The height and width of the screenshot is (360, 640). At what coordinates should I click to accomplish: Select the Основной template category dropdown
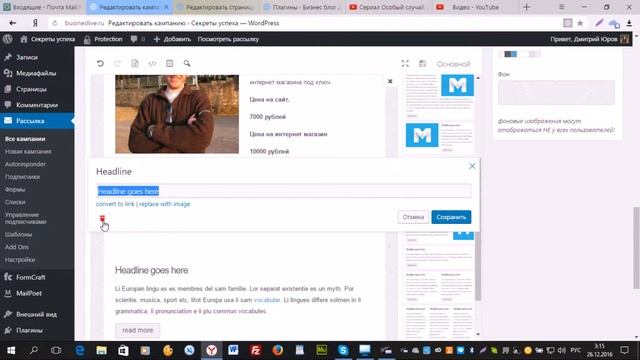point(453,64)
